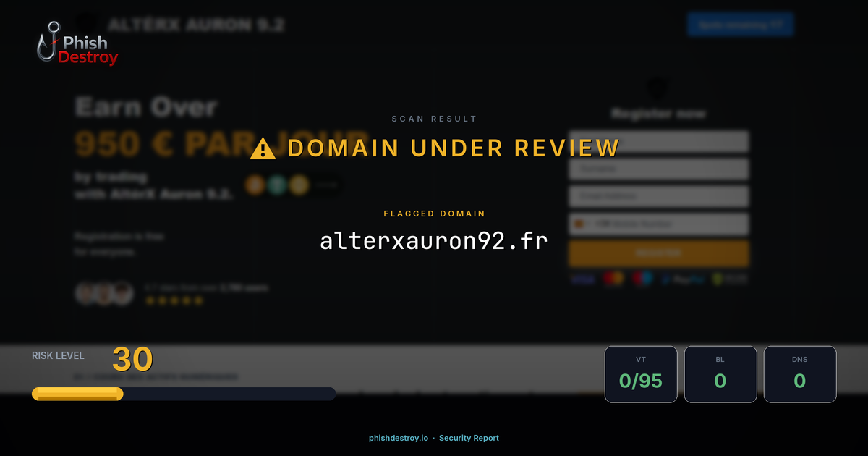
Task: Click the blurred Mastercard payment icon
Action: tap(613, 279)
